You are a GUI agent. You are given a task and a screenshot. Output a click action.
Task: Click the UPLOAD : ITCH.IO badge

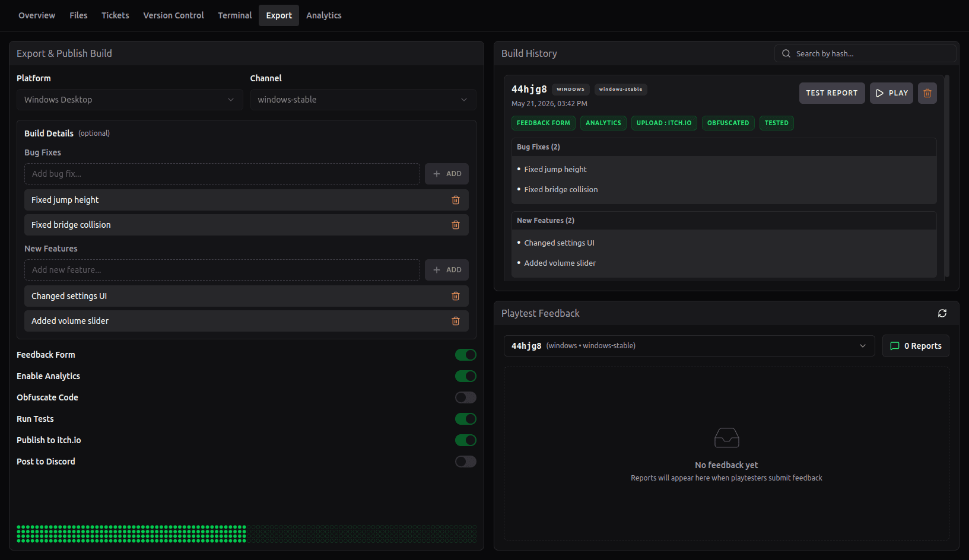click(664, 123)
